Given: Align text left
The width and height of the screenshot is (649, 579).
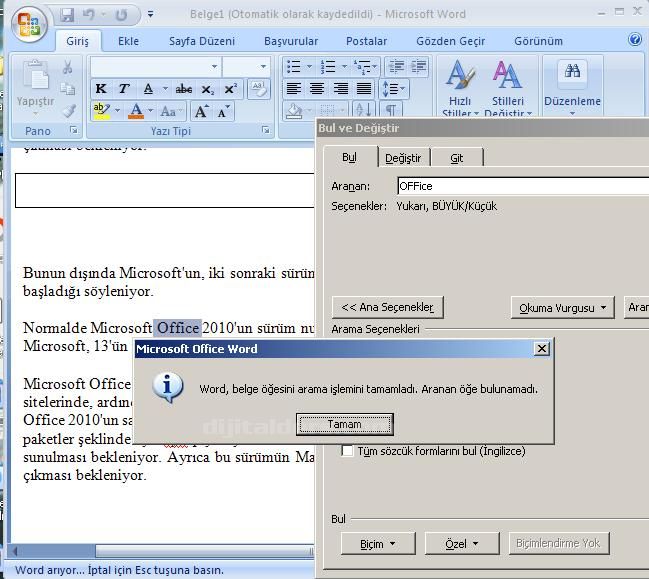Looking at the screenshot, I should coord(294,89).
